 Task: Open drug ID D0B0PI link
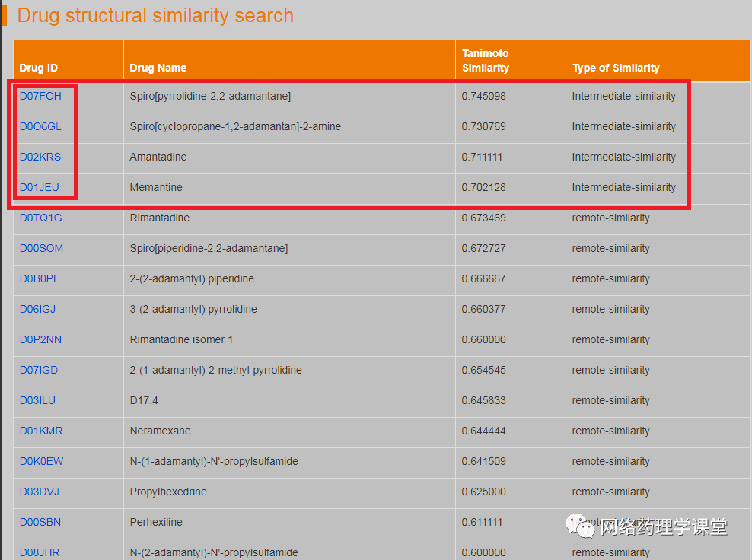pos(38,278)
